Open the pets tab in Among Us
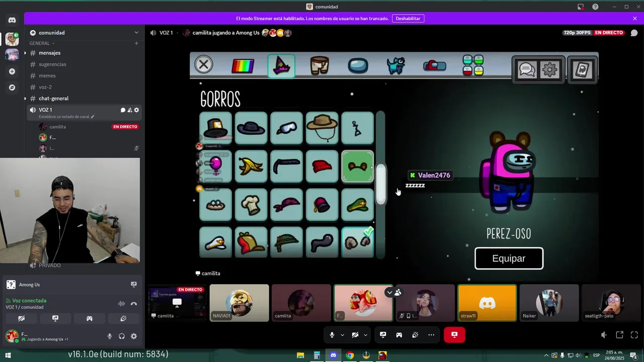The height and width of the screenshot is (362, 644). coord(396,65)
